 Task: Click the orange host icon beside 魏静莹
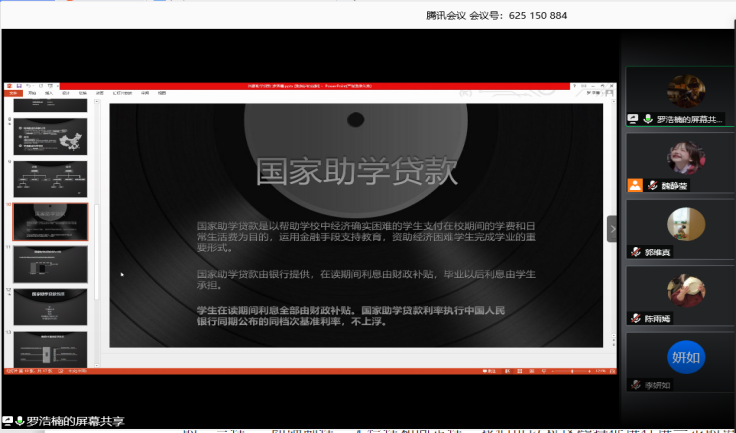point(634,185)
